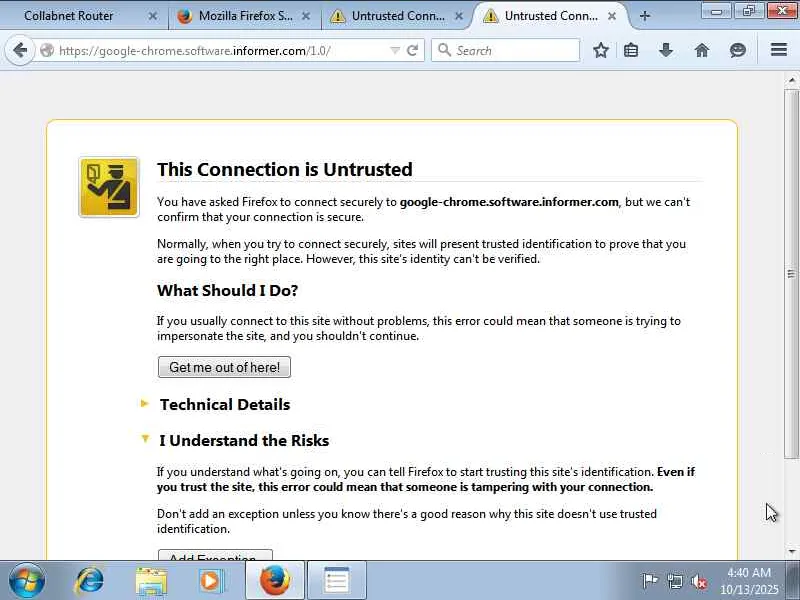Click bold google-chrome.software.informer.com text
Screen dimensions: 800x600
click(x=509, y=202)
